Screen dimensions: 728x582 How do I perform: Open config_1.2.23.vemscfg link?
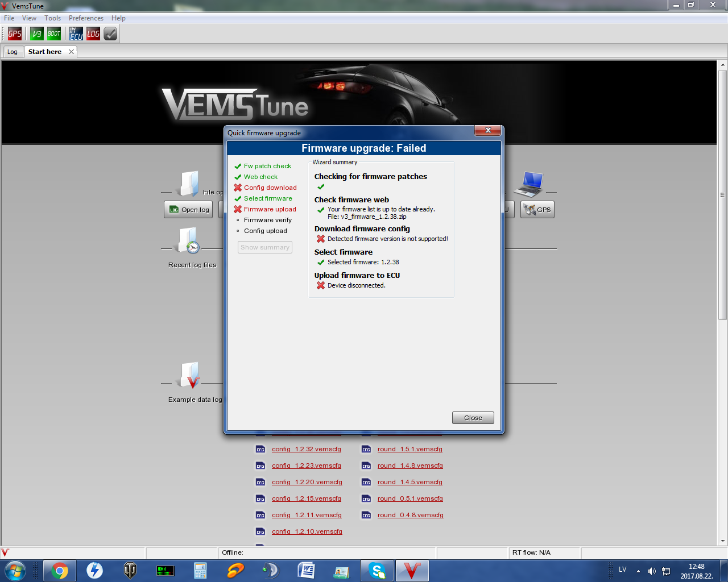[307, 465]
